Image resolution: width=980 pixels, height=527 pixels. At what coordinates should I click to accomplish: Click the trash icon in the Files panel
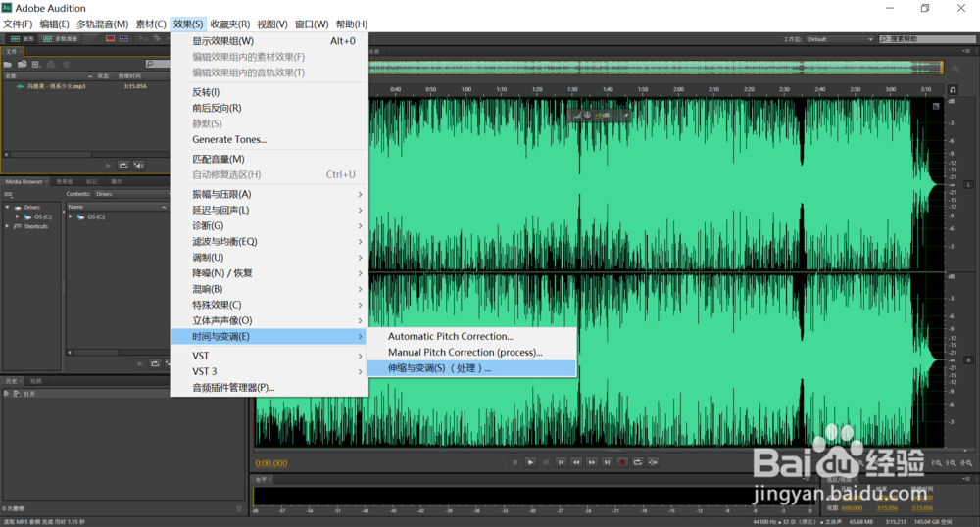coord(67,64)
